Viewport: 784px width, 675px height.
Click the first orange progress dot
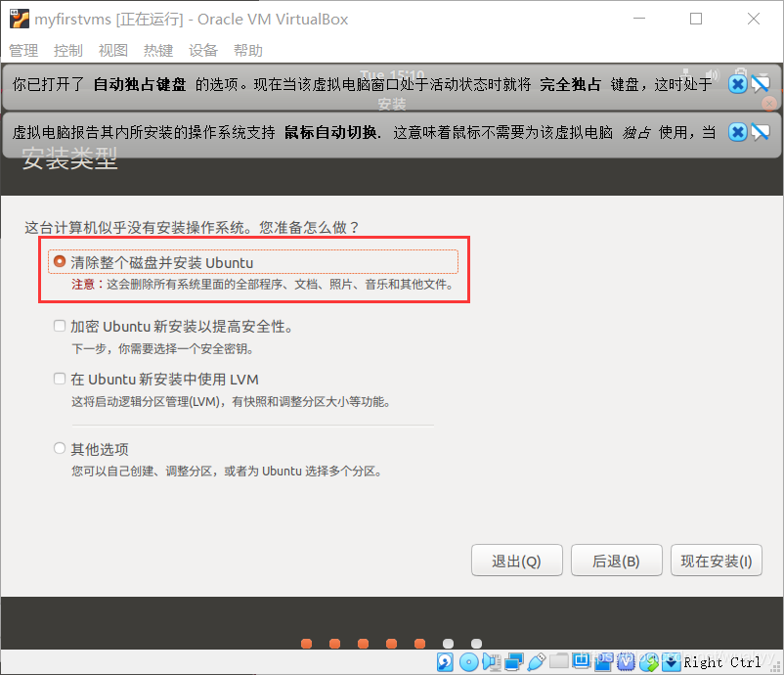(x=307, y=644)
